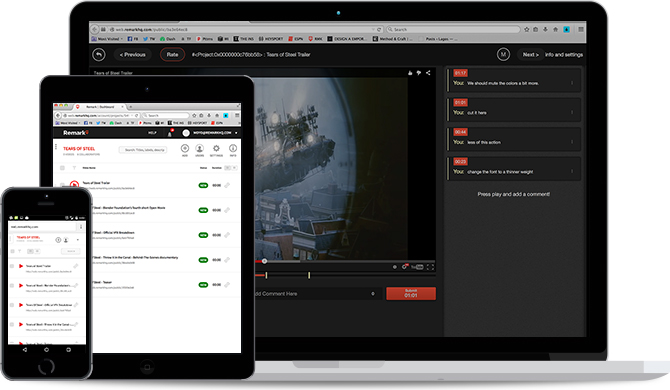Open SETTINGS gear on tablet dashboard
The image size is (670, 390).
pos(216,149)
